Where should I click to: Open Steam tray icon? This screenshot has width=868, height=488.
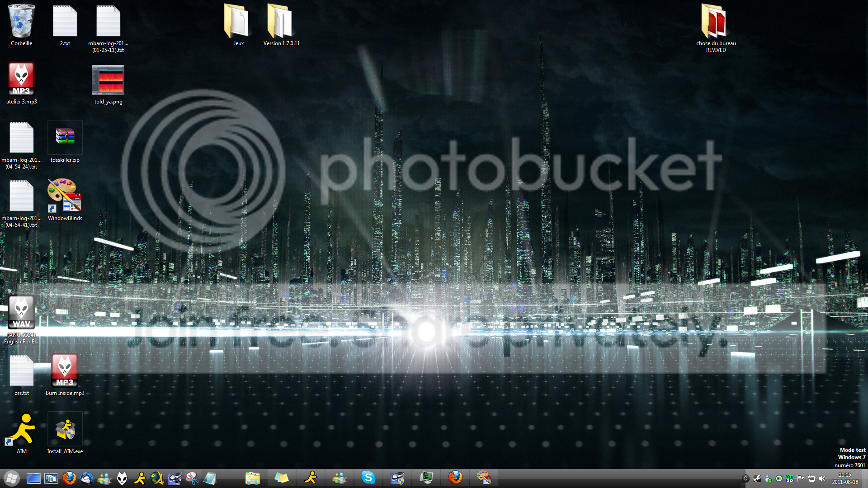coord(757,479)
